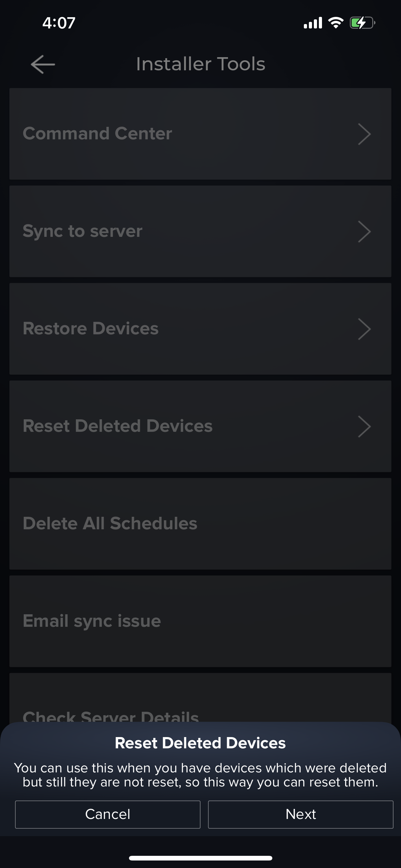401x868 pixels.
Task: Expand the Command Center chevron
Action: 364,134
